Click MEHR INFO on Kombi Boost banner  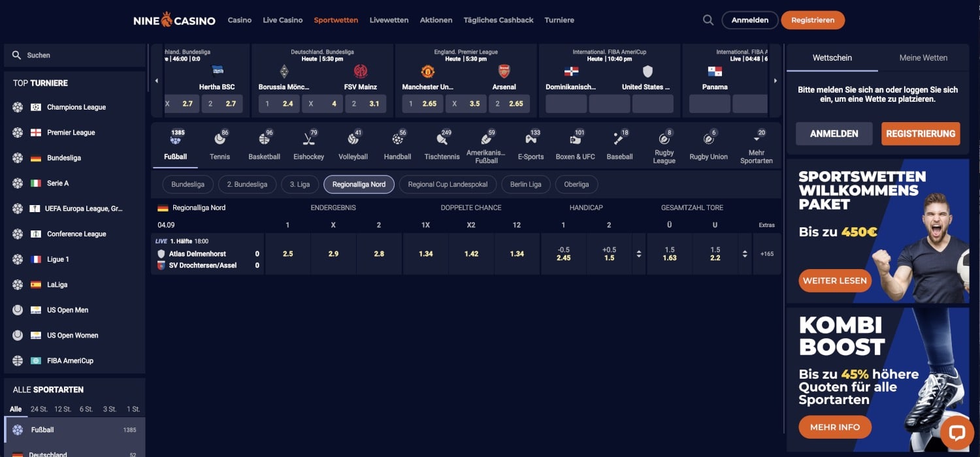pyautogui.click(x=835, y=428)
